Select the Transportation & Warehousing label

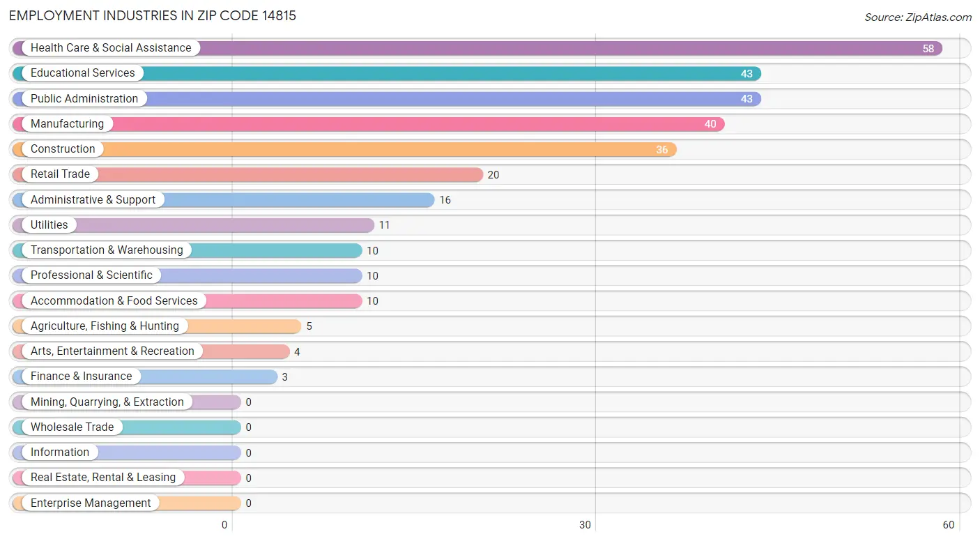(107, 250)
